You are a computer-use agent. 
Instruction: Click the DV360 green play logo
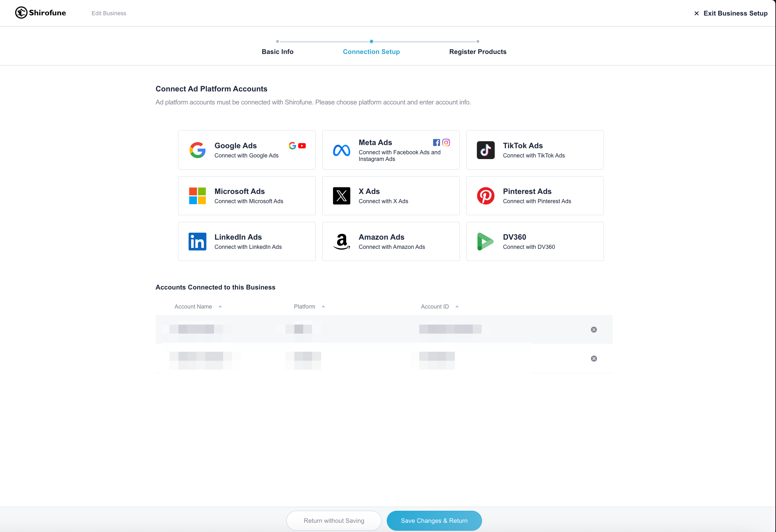point(485,242)
